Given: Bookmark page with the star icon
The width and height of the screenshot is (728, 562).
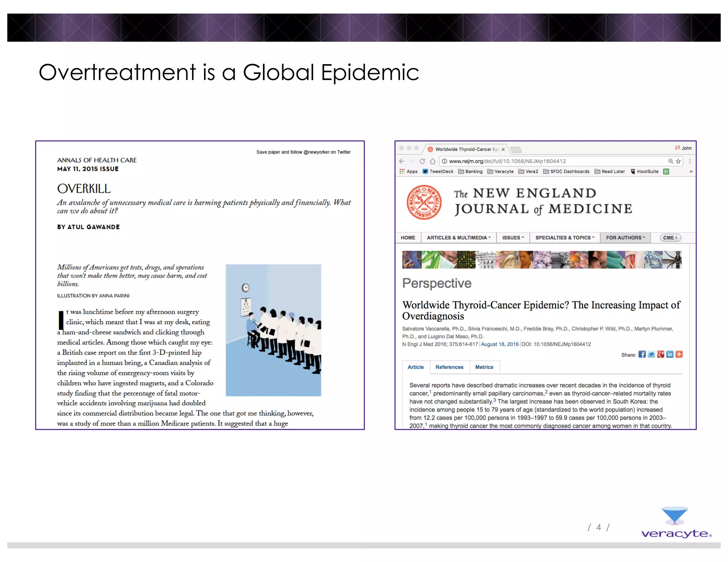Looking at the screenshot, I should [x=678, y=161].
